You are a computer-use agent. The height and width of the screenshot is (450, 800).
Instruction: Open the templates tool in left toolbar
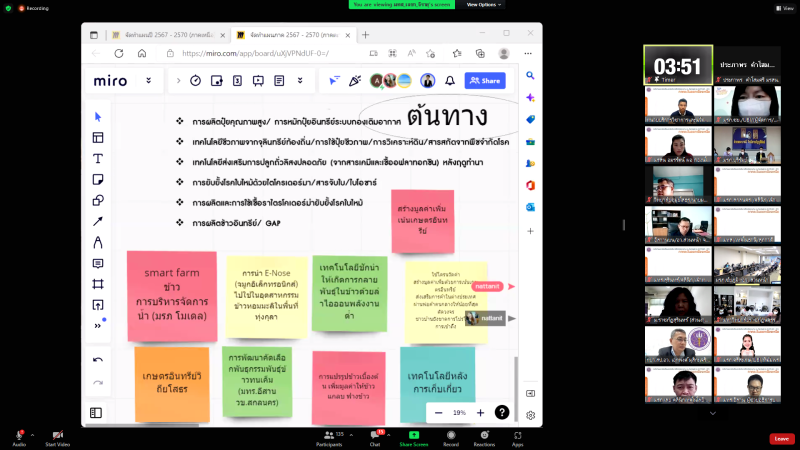98,137
